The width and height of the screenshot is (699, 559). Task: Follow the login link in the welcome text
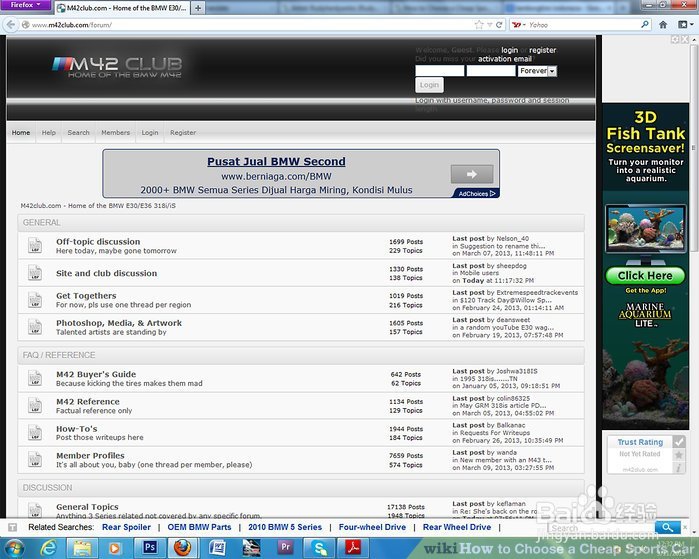[x=510, y=50]
